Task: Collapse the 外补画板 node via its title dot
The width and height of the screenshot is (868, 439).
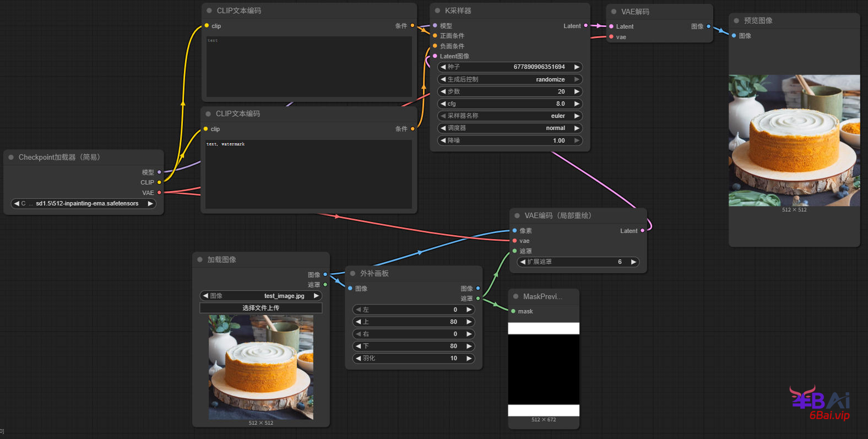Action: pyautogui.click(x=352, y=273)
